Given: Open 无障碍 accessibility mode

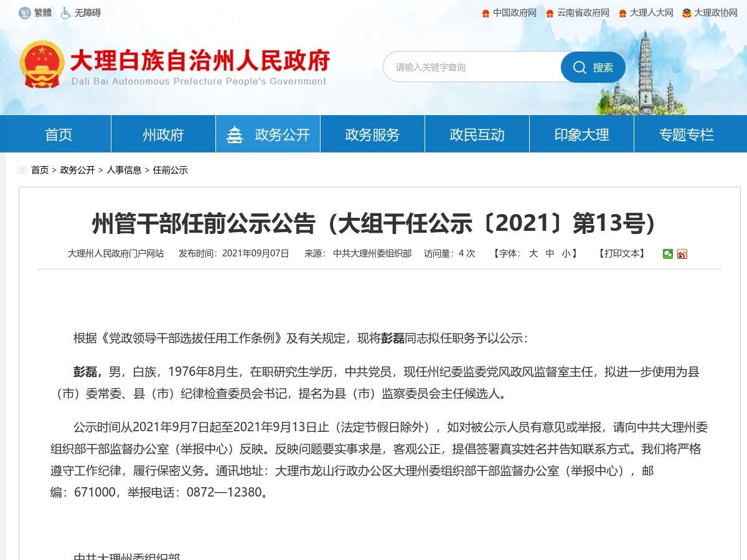Looking at the screenshot, I should (87, 12).
